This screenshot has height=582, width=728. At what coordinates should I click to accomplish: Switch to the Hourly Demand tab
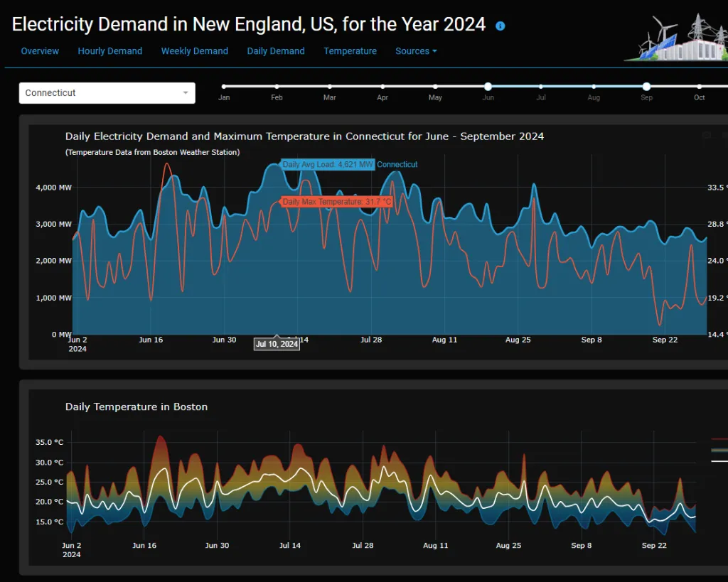pos(109,51)
